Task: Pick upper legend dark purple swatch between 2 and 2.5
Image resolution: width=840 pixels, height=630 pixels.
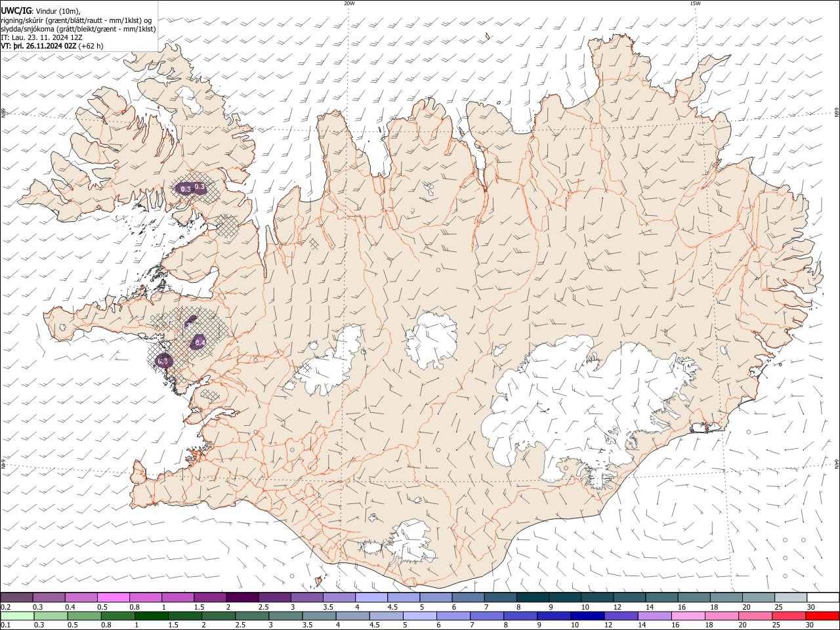Action: 242,598
